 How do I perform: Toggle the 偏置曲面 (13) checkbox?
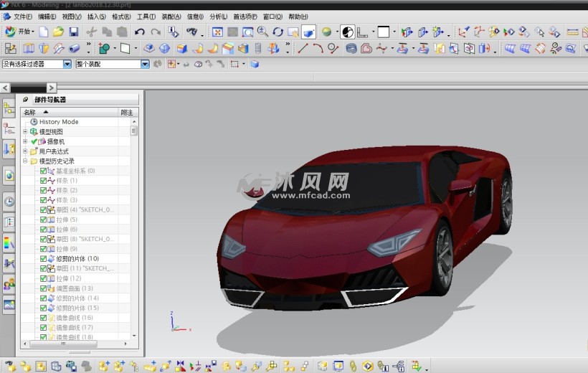tap(43, 288)
